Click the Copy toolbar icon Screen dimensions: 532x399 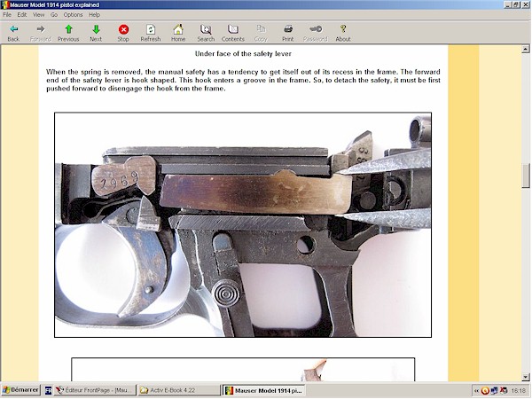[261, 33]
